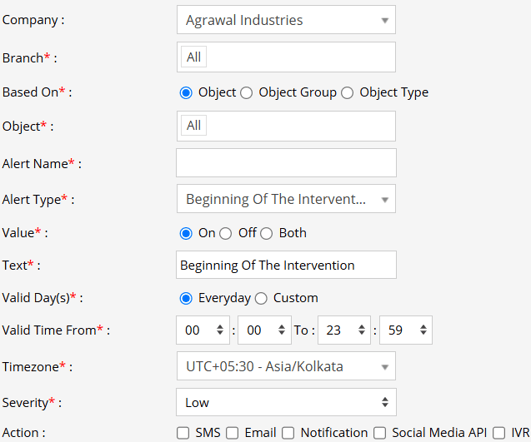Adjust the start hour stepper arrows
The image size is (531, 442).
click(x=220, y=330)
